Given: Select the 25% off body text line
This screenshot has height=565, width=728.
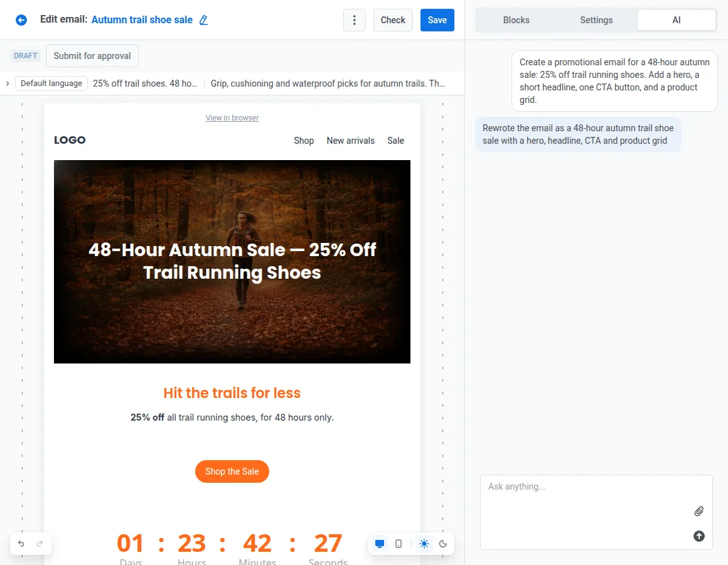Looking at the screenshot, I should pyautogui.click(x=232, y=417).
